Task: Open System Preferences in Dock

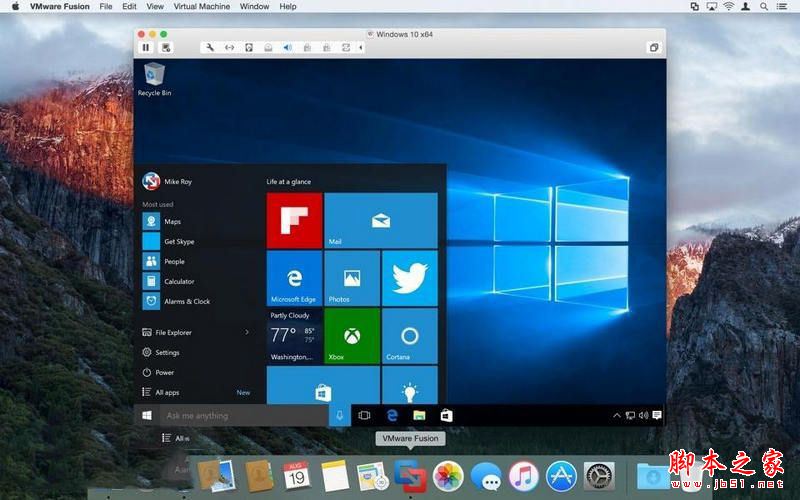Action: pos(599,477)
